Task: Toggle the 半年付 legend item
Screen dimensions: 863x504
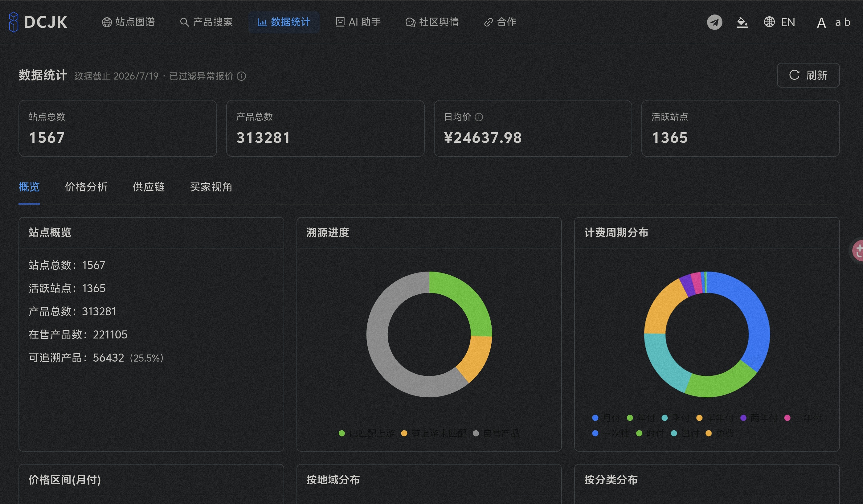Action: click(x=715, y=418)
